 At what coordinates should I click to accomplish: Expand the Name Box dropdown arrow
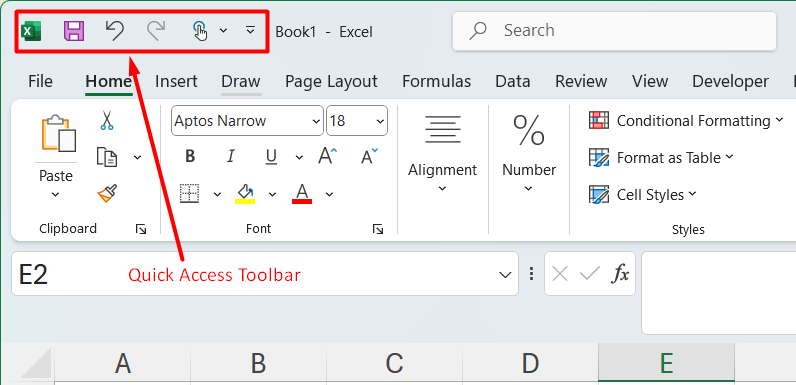click(505, 275)
